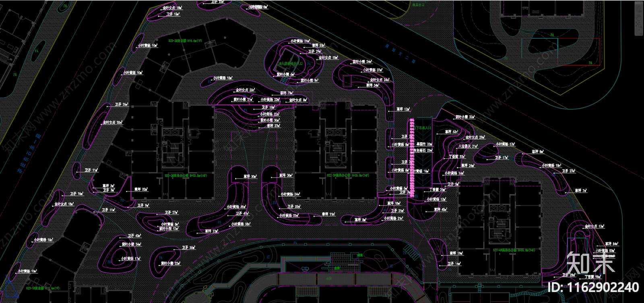This screenshot has height=303, width=644.
Task: Click the 草坪 27㎡ label
Action: tap(274, 126)
